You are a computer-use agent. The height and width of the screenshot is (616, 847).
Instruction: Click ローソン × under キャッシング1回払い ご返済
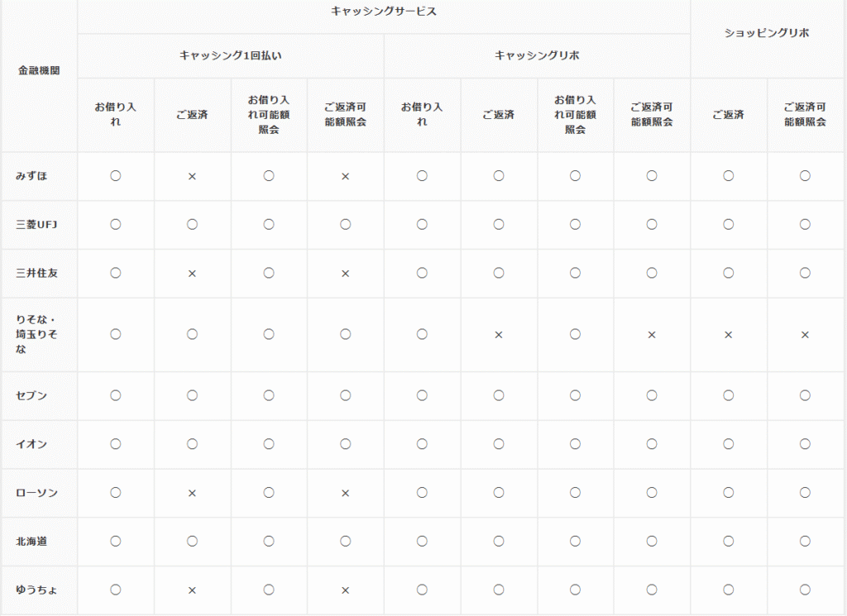tap(192, 494)
